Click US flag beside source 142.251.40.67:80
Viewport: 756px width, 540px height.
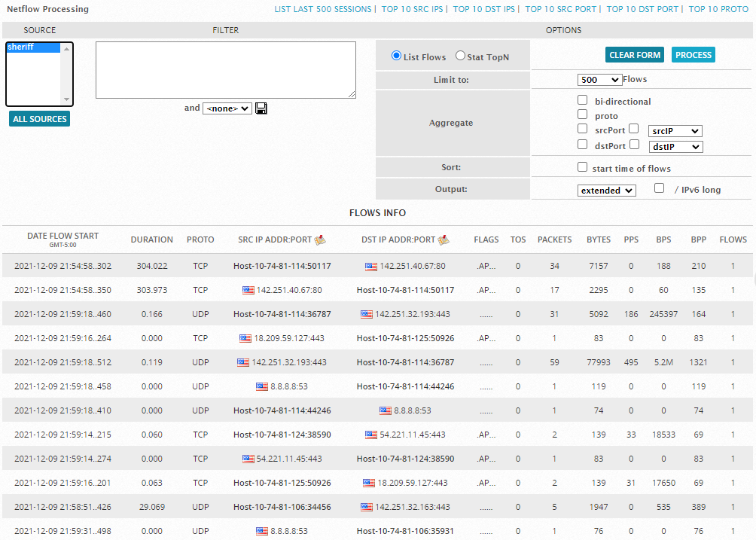point(248,290)
